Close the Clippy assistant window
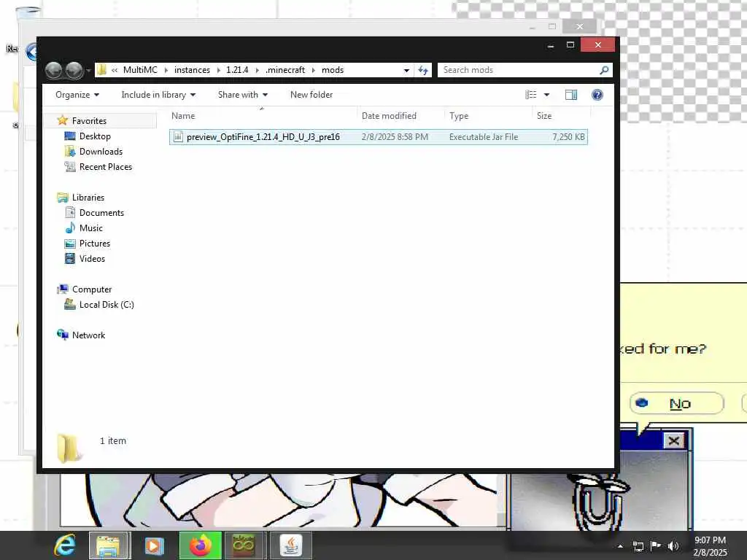This screenshot has height=560, width=747. 673,440
